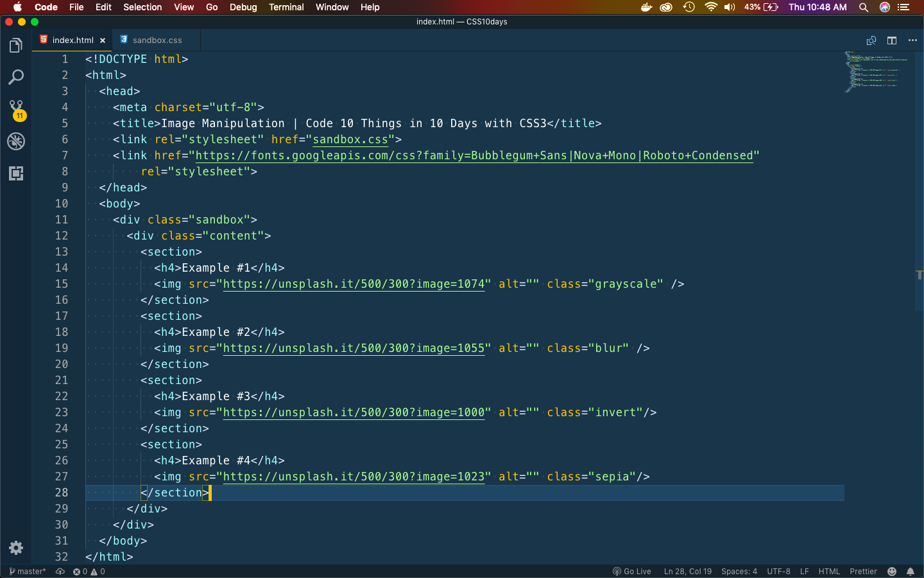Open the Search view in activity bar
The height and width of the screenshot is (578, 924).
tap(16, 77)
